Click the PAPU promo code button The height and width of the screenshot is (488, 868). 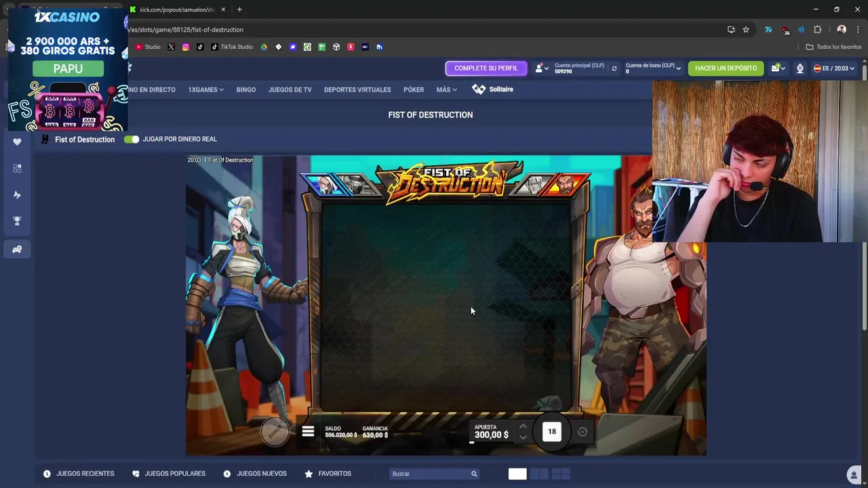click(x=68, y=68)
